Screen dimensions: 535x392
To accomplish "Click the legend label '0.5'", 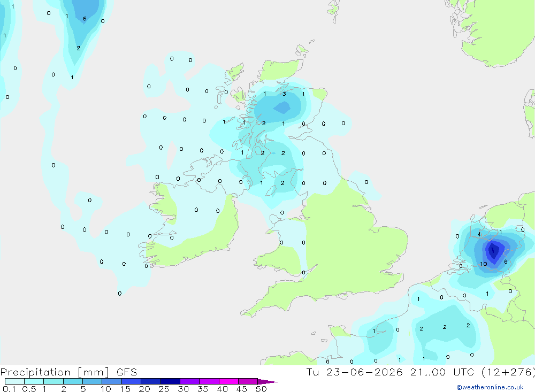I will point(29,389).
